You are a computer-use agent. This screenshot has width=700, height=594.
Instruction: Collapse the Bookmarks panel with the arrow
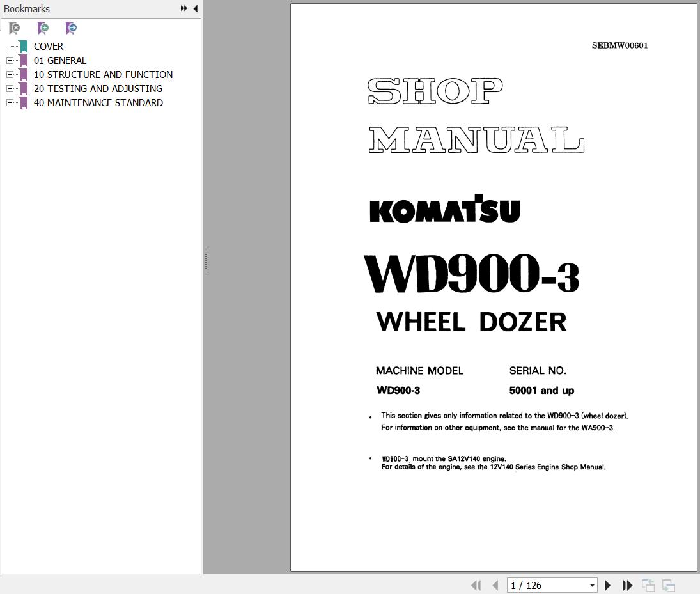[195, 8]
